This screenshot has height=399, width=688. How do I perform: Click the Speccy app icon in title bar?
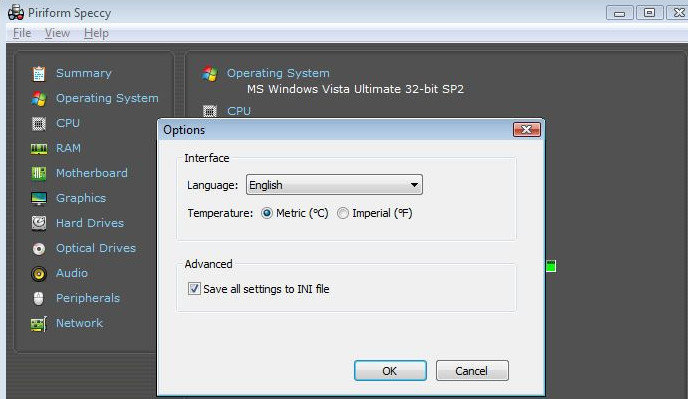click(x=16, y=12)
